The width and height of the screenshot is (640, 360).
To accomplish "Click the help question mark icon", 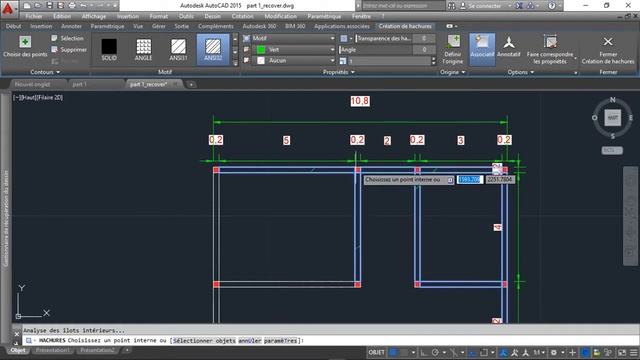I will 552,6.
